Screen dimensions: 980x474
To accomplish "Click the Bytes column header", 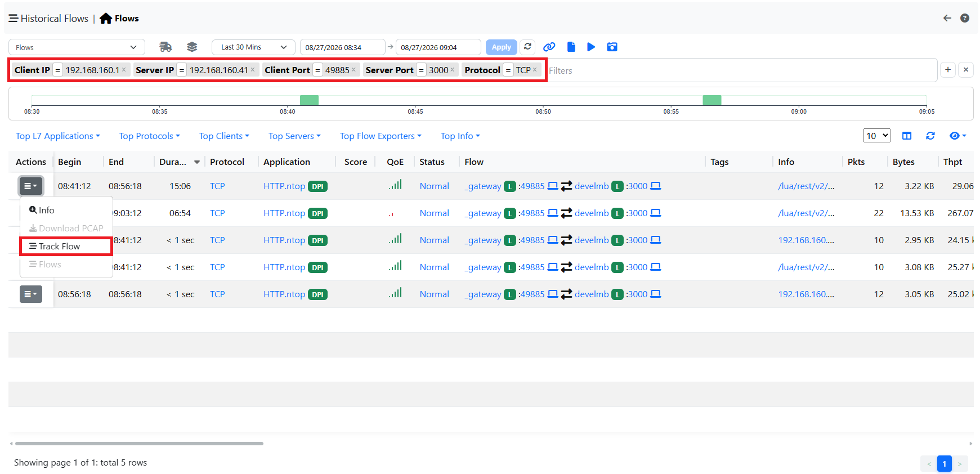I will point(903,162).
